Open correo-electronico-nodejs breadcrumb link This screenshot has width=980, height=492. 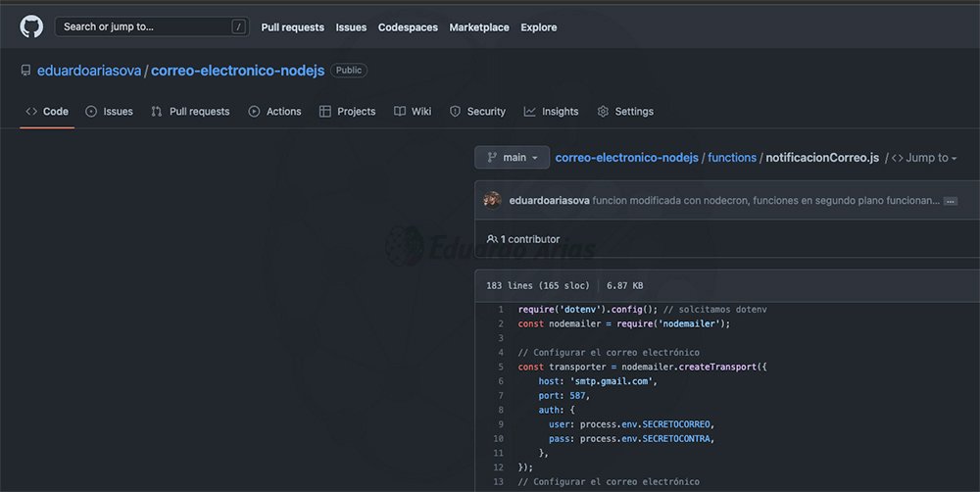coord(627,158)
